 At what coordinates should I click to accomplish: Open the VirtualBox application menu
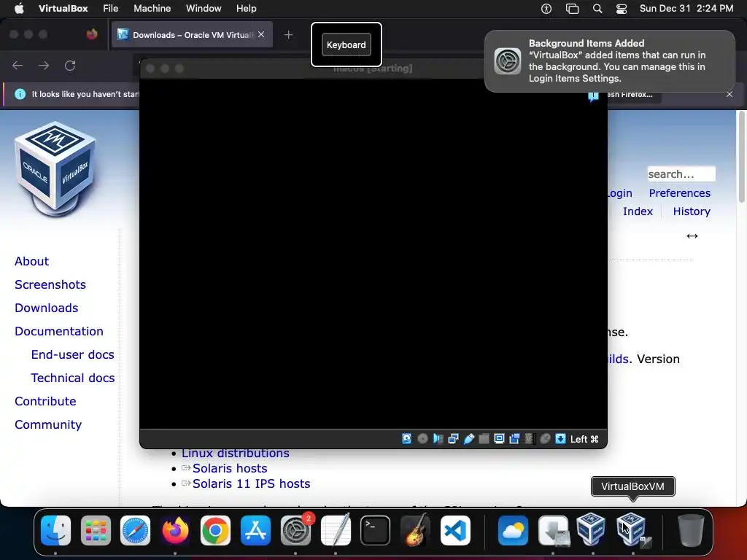tap(63, 8)
